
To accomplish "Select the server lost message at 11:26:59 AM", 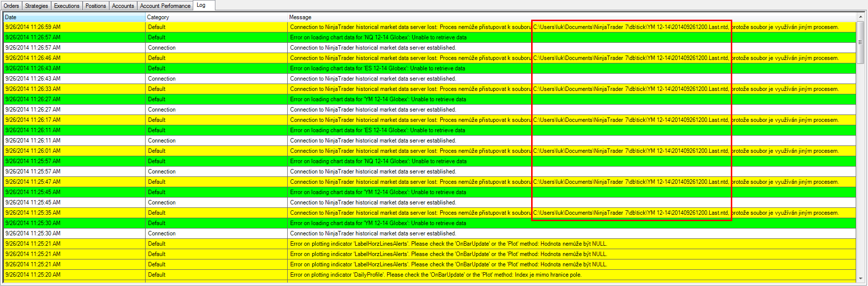I will 571,27.
